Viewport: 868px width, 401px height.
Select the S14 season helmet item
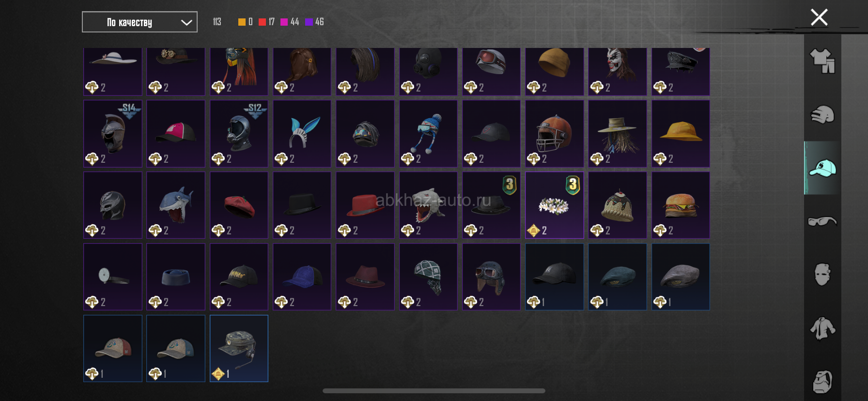coord(113,134)
